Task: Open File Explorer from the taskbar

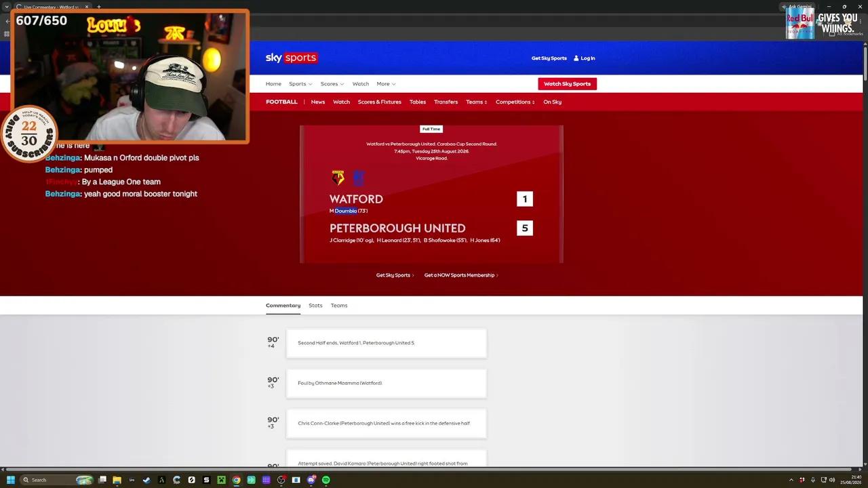Action: tap(117, 480)
